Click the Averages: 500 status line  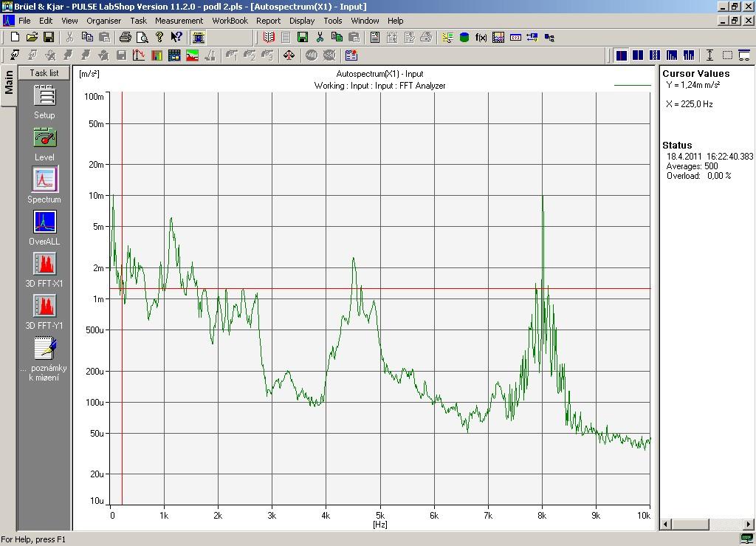click(692, 166)
